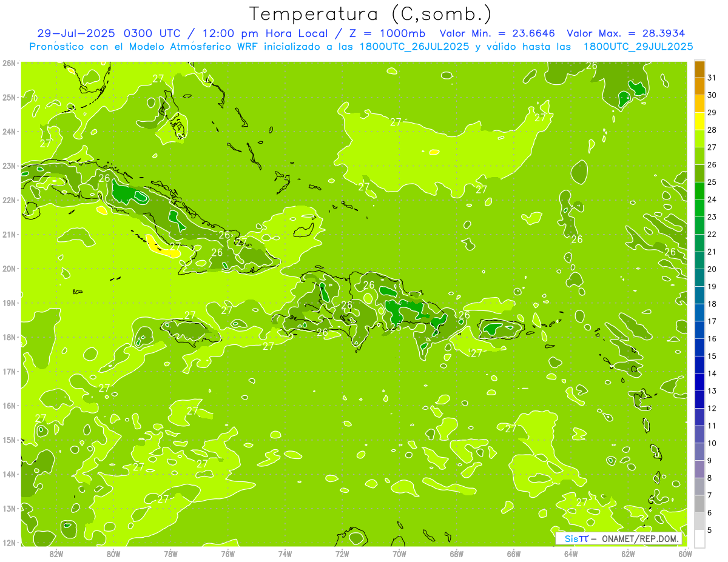Viewport: 728px width, 562px height.
Task: Click the 64W longitude label
Action: [570, 554]
